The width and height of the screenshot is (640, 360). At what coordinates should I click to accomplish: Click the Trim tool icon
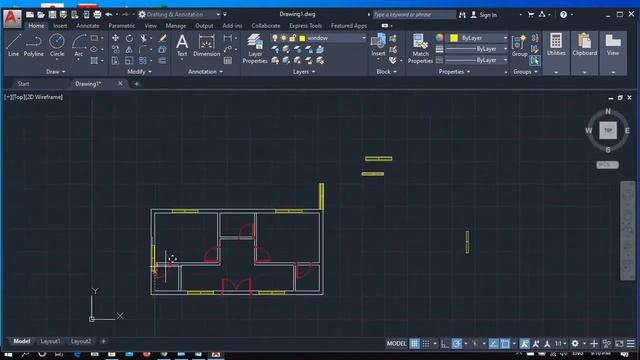143,38
